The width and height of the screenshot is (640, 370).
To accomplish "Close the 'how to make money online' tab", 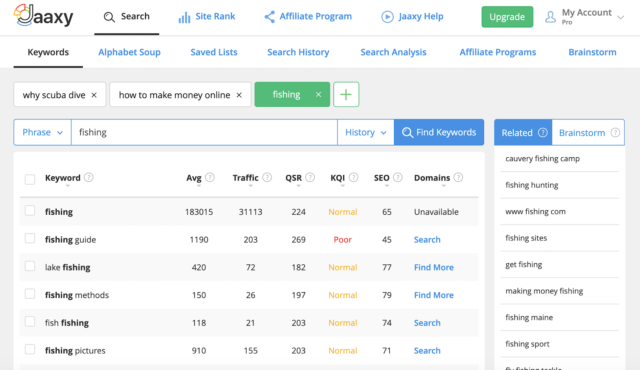I will tap(239, 95).
